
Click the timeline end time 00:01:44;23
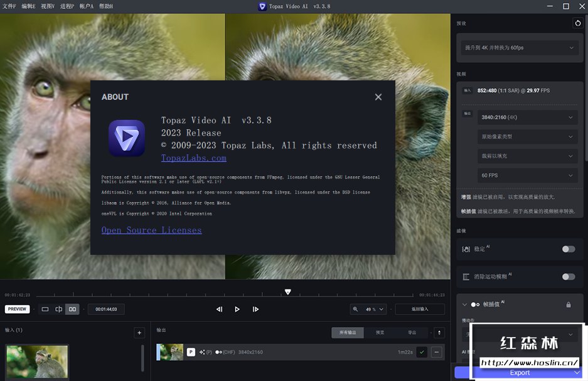[x=432, y=295]
